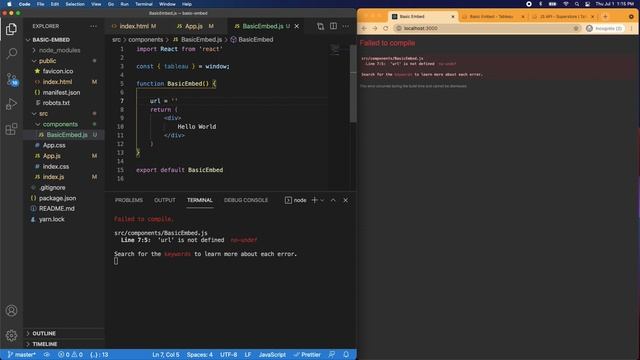Screen dimensions: 640x360
Task: Open launch profile dropdown next to plus
Action: [x=322, y=200]
